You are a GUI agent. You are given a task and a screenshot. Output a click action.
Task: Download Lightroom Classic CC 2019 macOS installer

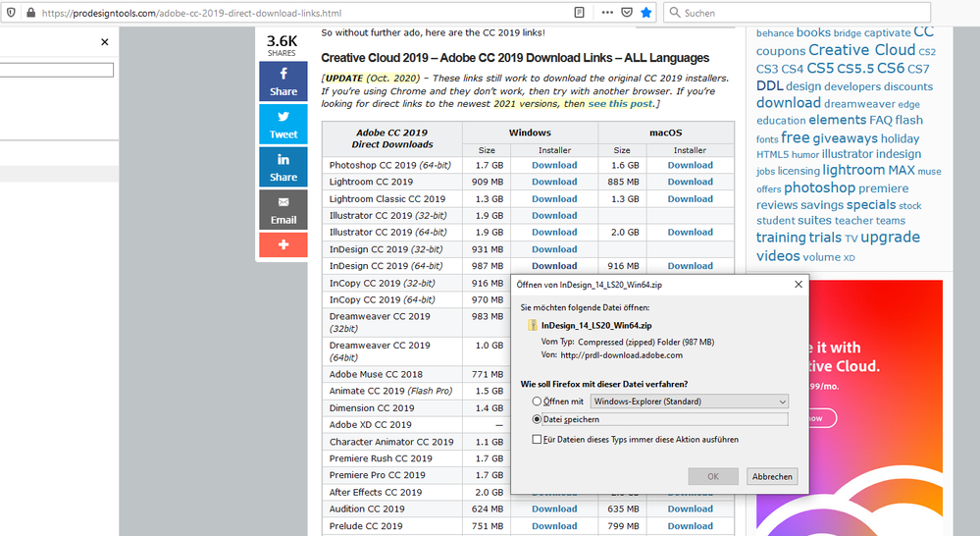pos(690,199)
